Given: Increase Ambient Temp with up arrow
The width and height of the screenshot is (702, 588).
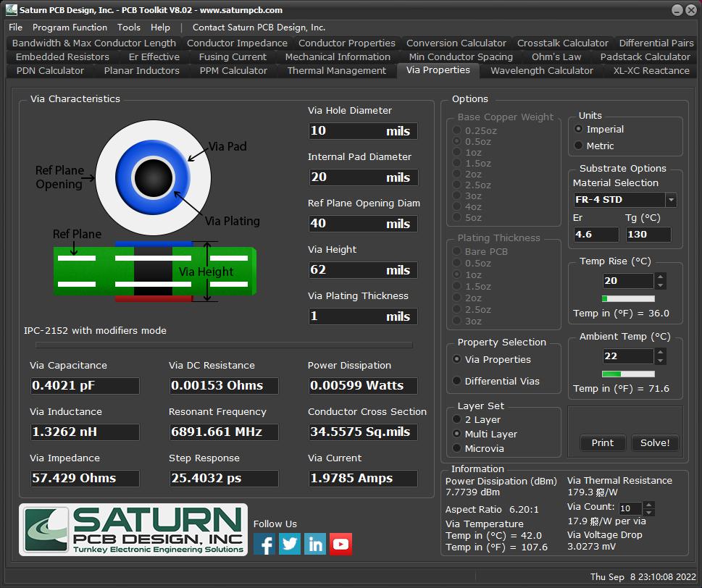Looking at the screenshot, I should (x=660, y=352).
